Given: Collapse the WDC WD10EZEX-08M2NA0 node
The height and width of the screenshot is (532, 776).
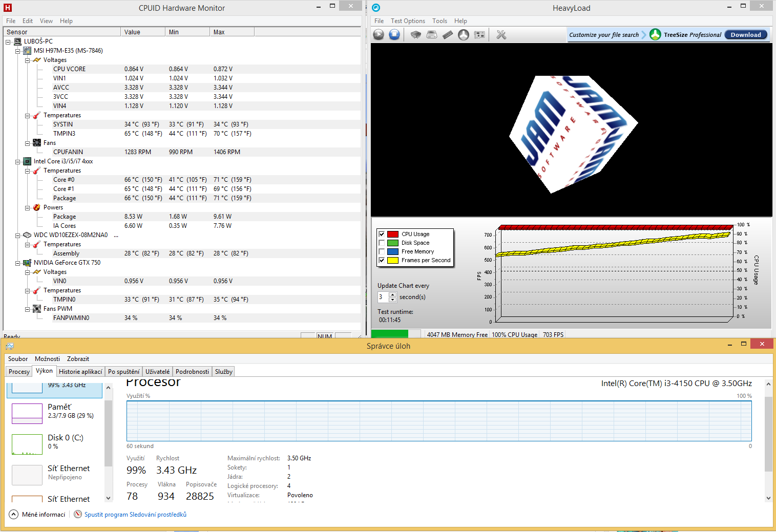Looking at the screenshot, I should 17,235.
